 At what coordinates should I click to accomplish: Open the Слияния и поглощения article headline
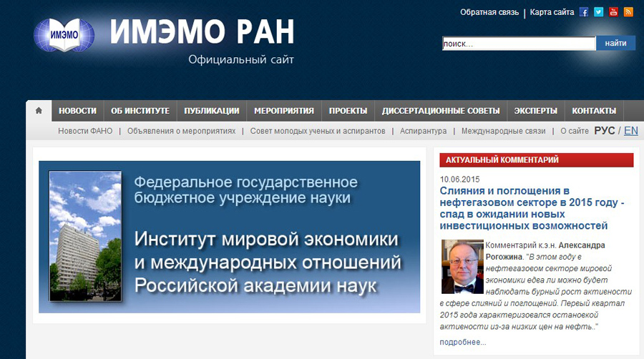coord(532,208)
